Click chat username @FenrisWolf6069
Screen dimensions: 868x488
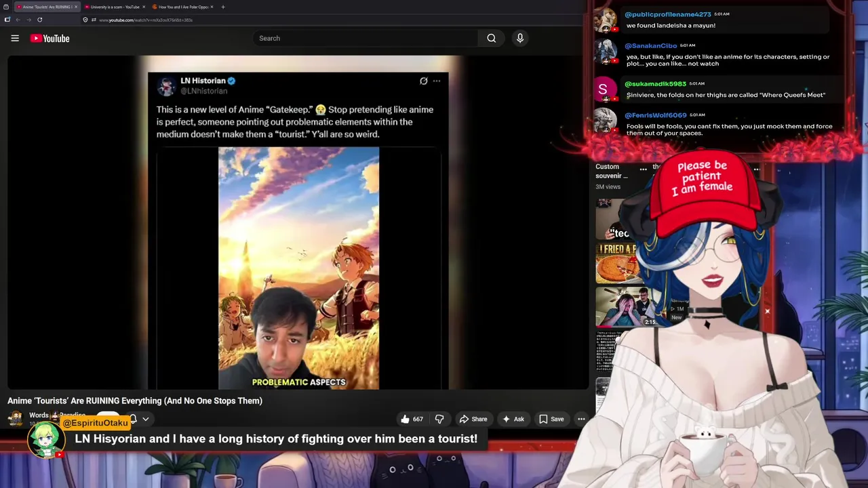(x=655, y=115)
